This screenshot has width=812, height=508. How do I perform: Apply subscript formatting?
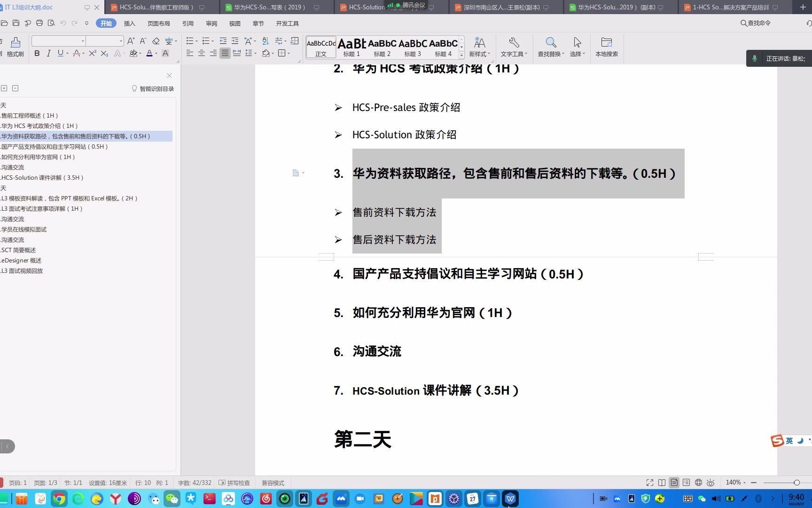tap(105, 54)
